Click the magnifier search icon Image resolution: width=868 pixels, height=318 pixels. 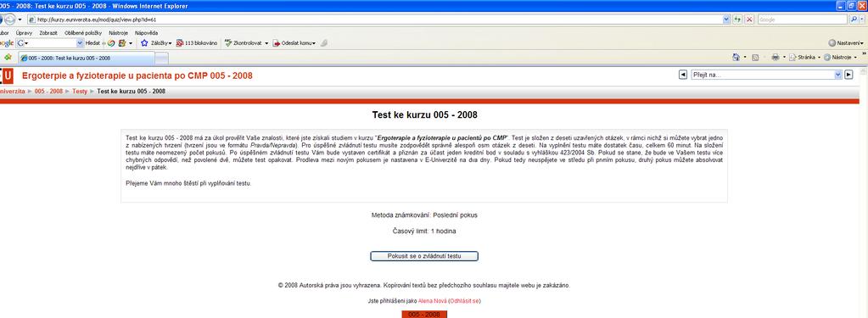tap(853, 20)
